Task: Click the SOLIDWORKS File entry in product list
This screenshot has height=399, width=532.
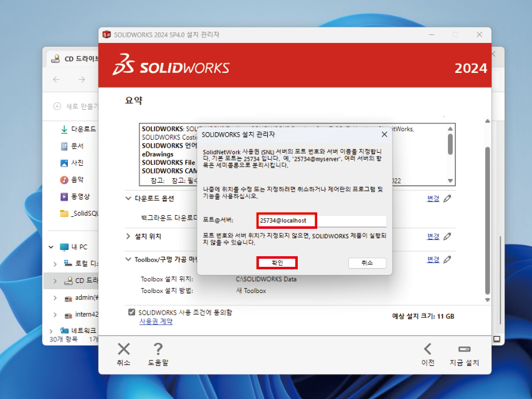Action: point(169,163)
